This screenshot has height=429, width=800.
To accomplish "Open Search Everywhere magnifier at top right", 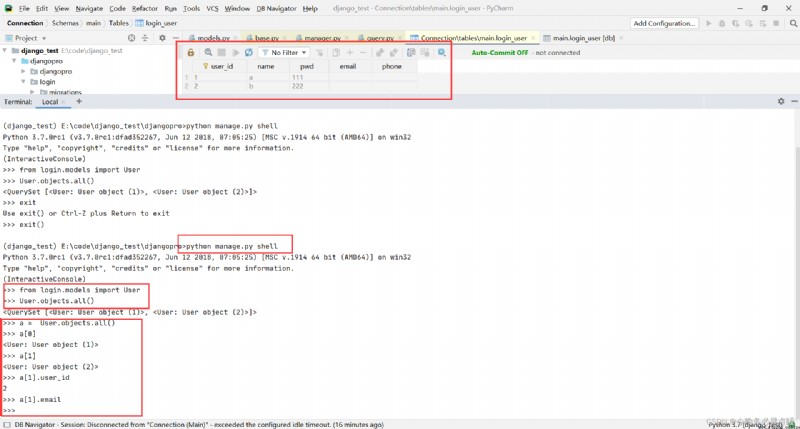I will click(793, 23).
